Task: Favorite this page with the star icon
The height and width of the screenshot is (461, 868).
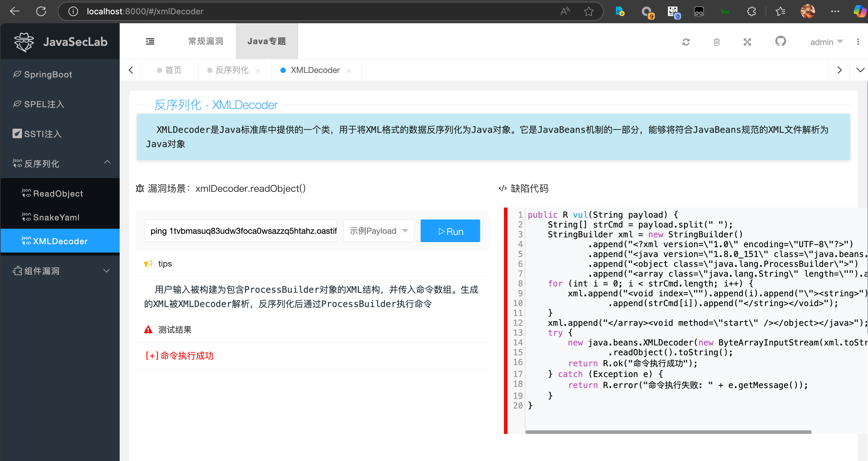Action: 589,11
